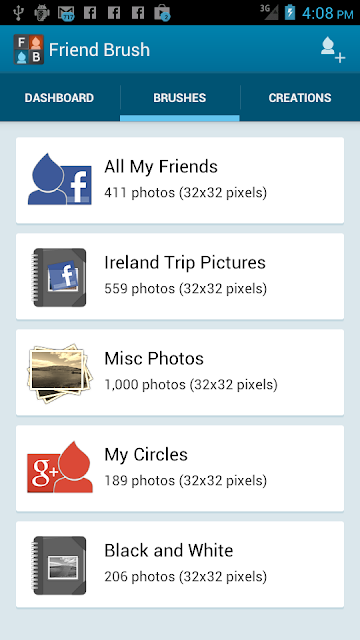Tap the add friend icon in header

(333, 50)
